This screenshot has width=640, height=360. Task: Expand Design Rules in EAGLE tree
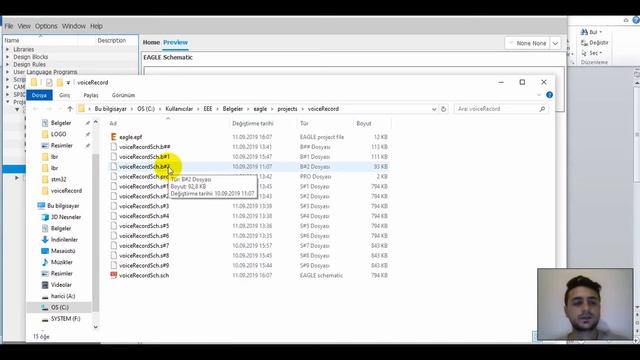[7, 64]
